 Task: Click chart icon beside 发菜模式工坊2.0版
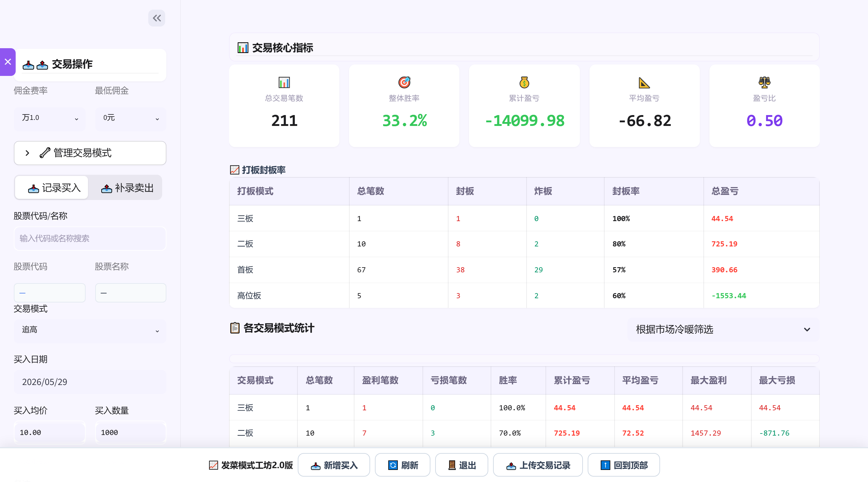[x=213, y=465]
